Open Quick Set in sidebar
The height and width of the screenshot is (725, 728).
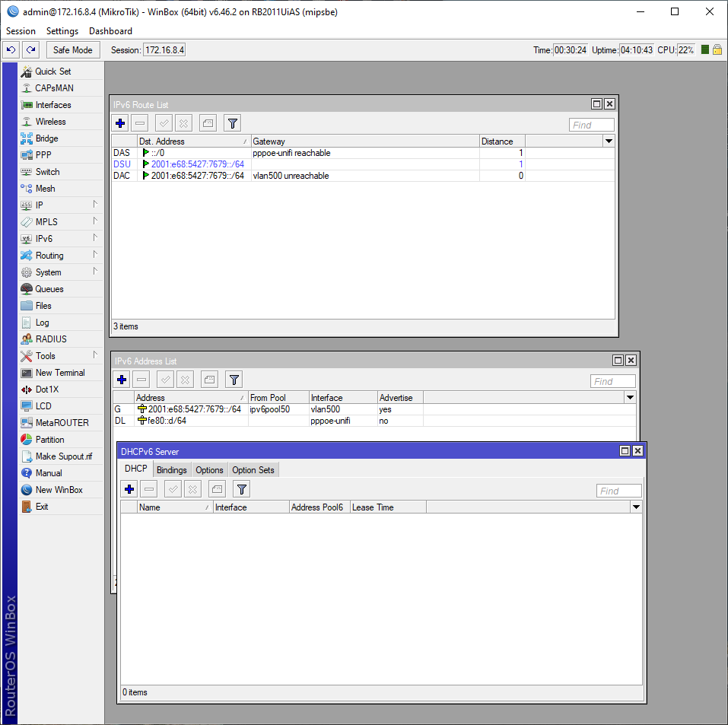click(60, 71)
